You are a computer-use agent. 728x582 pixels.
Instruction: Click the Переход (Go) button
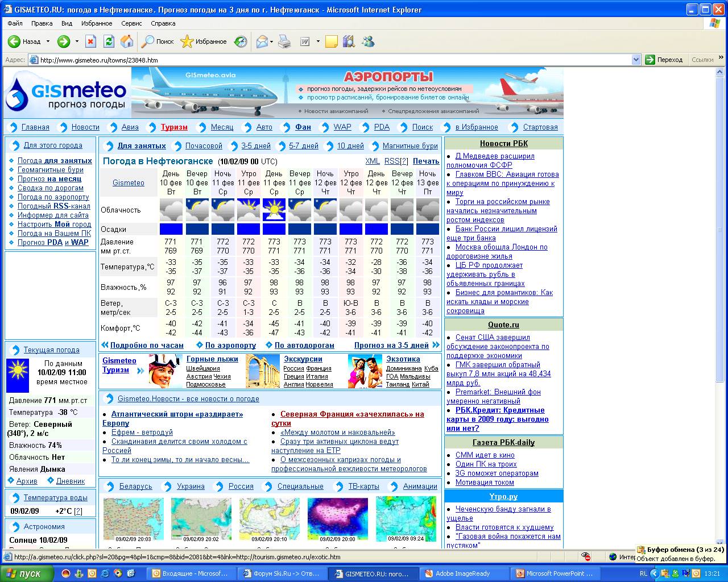coord(664,60)
